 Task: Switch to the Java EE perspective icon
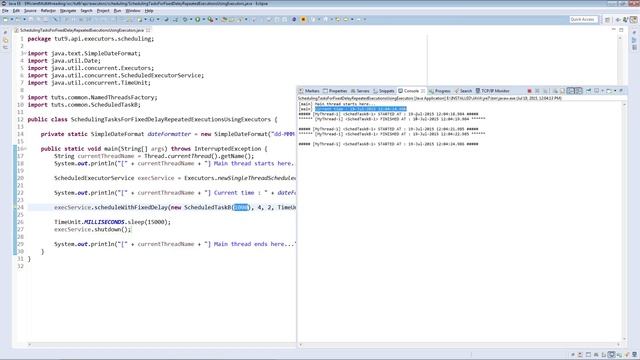coord(633,20)
